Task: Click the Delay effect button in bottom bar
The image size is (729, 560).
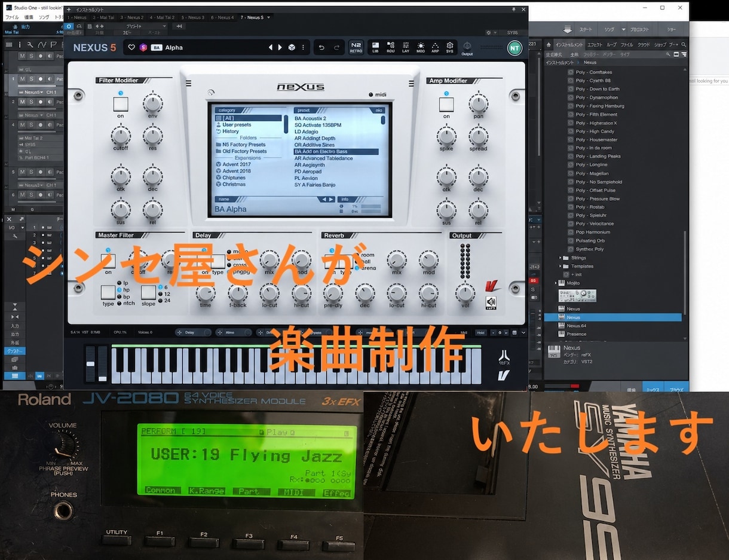Action: click(x=194, y=332)
